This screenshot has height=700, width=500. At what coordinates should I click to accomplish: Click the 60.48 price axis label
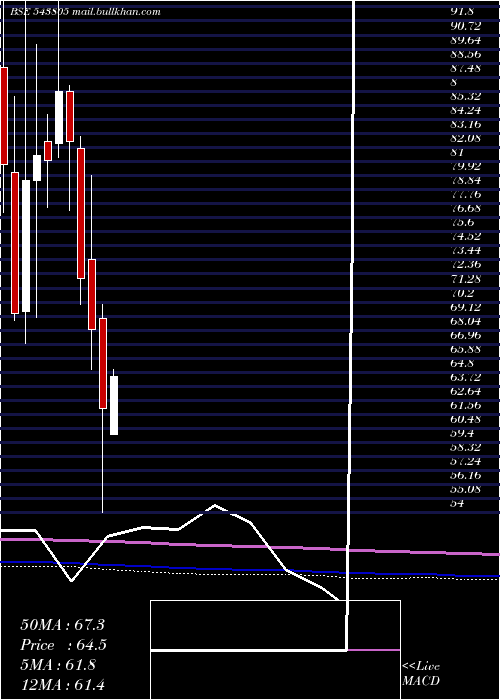pos(465,419)
